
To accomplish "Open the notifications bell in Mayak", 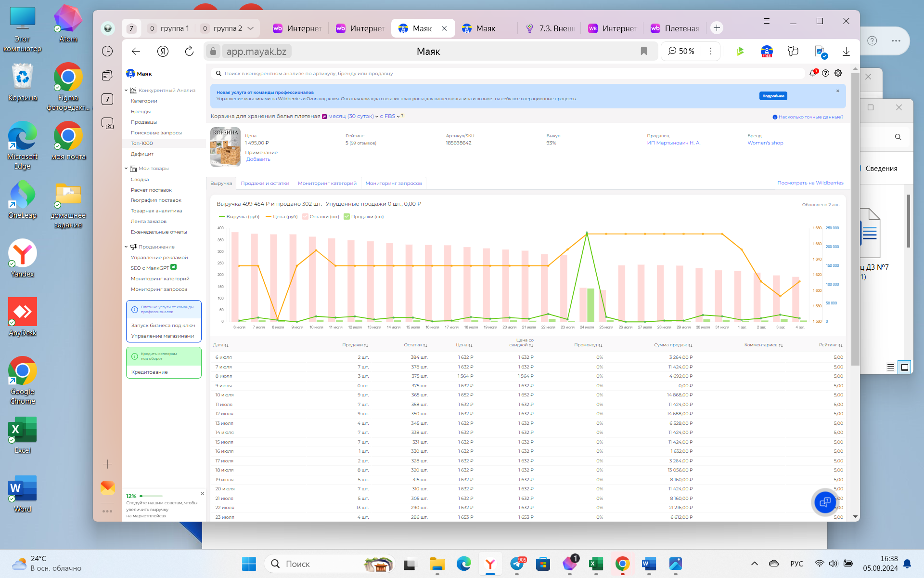I will [x=813, y=73].
